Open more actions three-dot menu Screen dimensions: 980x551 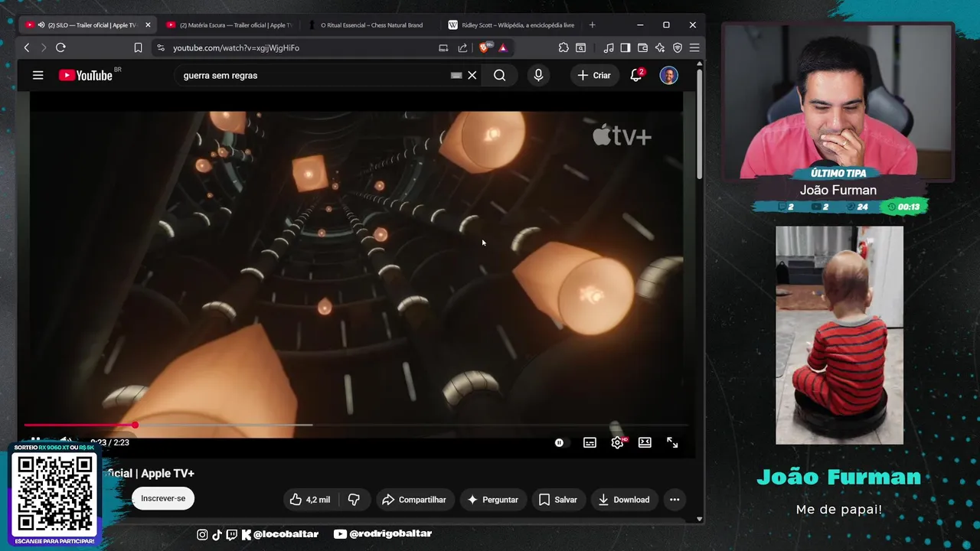tap(675, 500)
